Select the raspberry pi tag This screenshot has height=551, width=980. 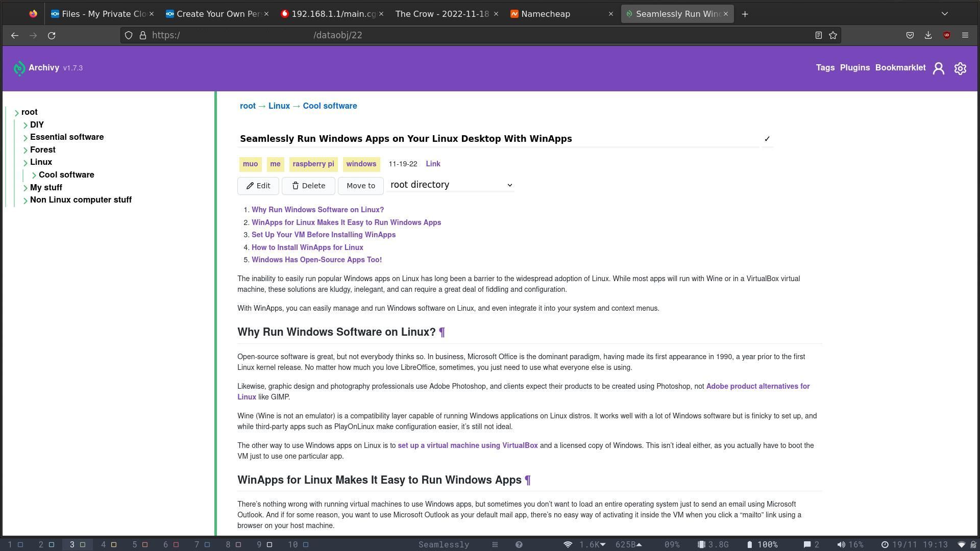pos(313,164)
